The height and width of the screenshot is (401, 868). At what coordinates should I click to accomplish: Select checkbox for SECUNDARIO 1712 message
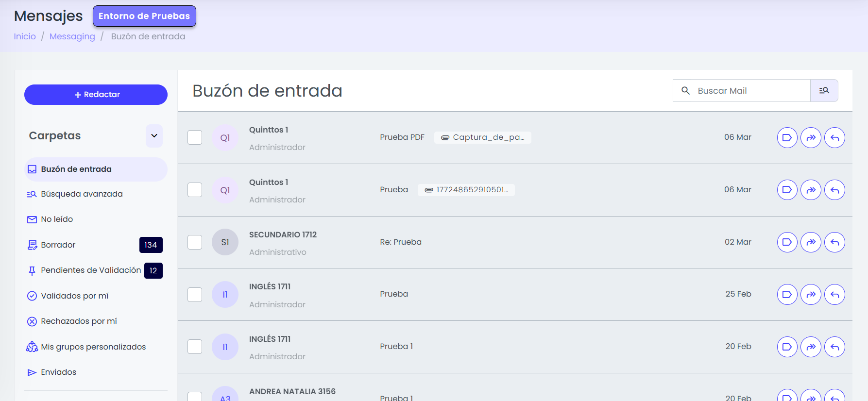[x=195, y=242]
